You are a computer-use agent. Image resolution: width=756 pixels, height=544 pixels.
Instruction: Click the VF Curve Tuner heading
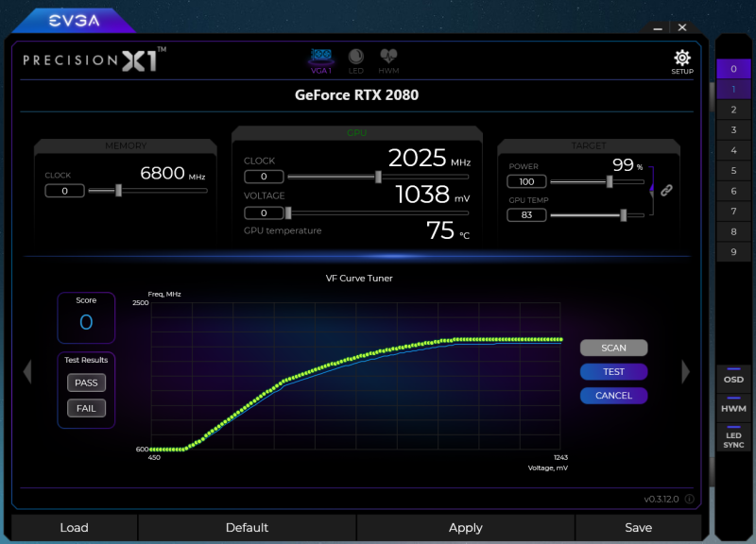pyautogui.click(x=359, y=278)
